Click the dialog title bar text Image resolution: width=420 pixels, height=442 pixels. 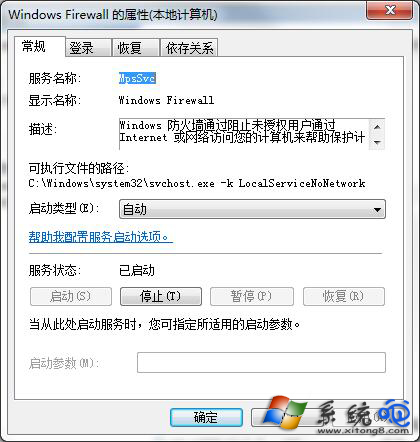tap(113, 15)
